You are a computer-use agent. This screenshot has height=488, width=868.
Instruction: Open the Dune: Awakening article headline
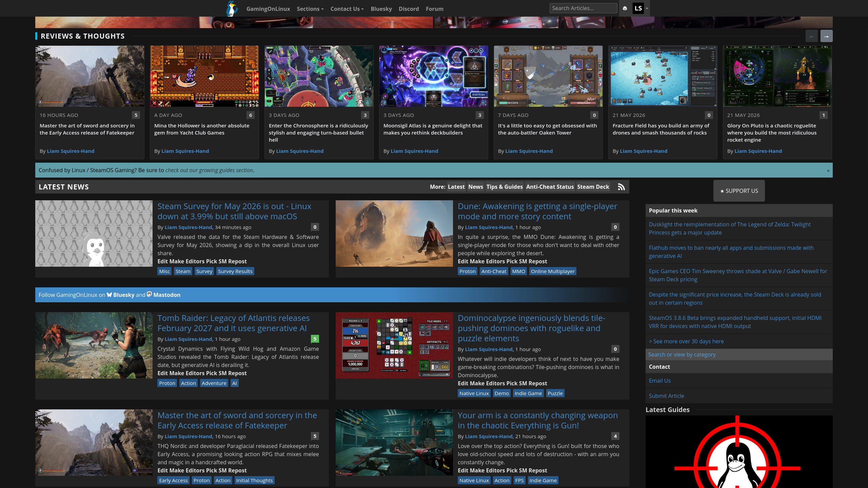[x=537, y=211]
